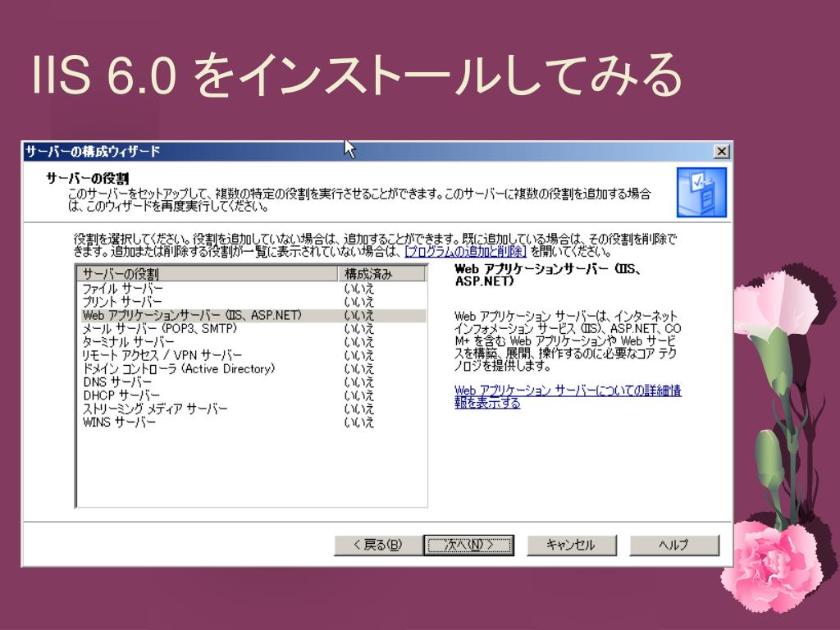The image size is (840, 630).
Task: Cancel the wizard with キャンセル button
Action: click(x=571, y=545)
